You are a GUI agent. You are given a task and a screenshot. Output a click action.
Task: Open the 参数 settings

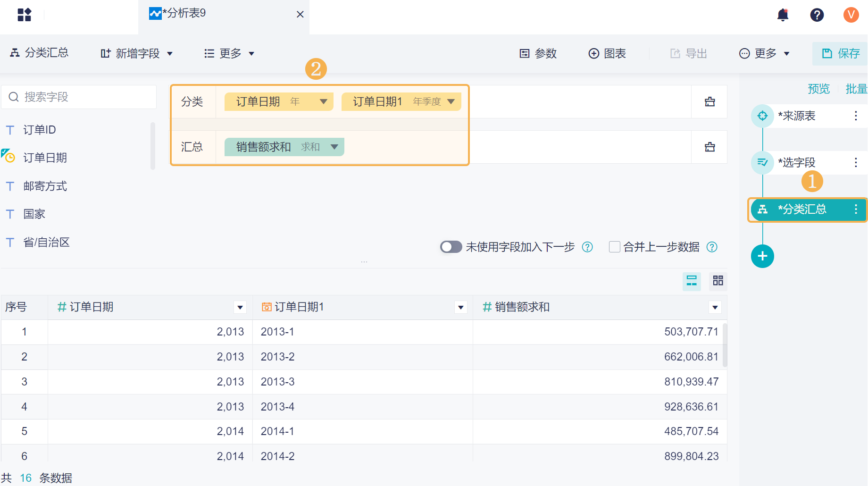point(538,54)
